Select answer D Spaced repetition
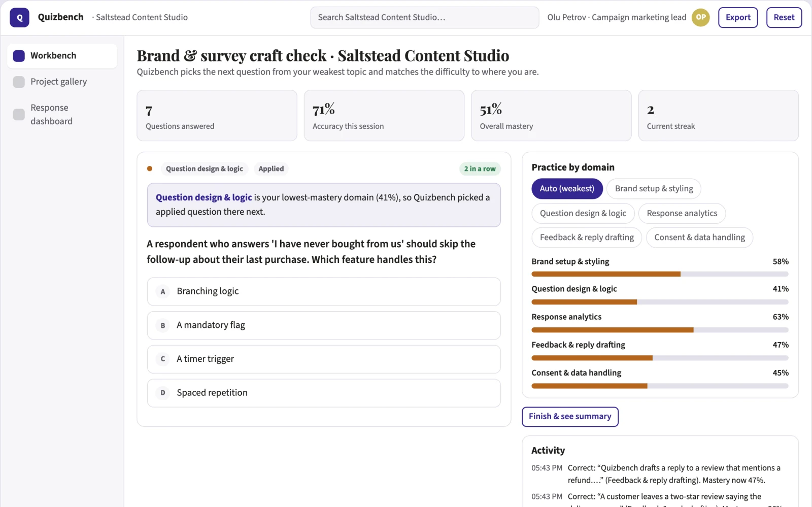The height and width of the screenshot is (507, 812). click(x=324, y=393)
